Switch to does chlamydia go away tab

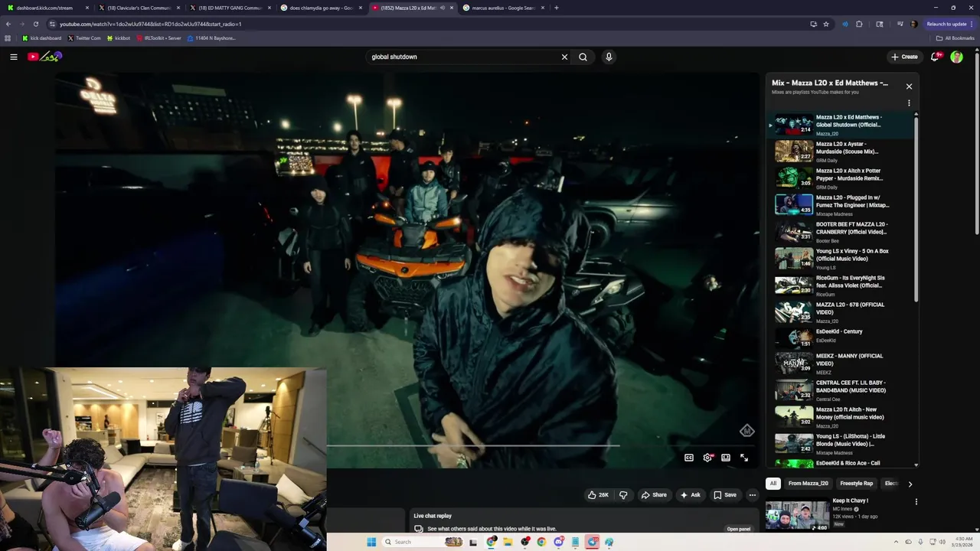[x=320, y=8]
